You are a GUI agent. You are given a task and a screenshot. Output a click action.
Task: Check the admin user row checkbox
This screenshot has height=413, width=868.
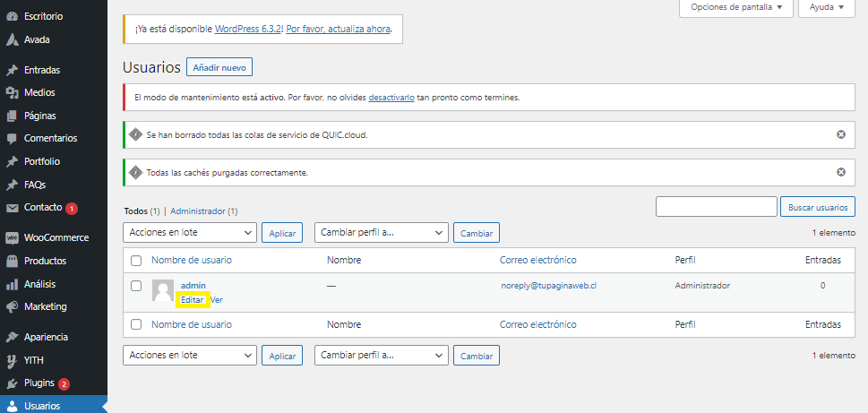136,286
